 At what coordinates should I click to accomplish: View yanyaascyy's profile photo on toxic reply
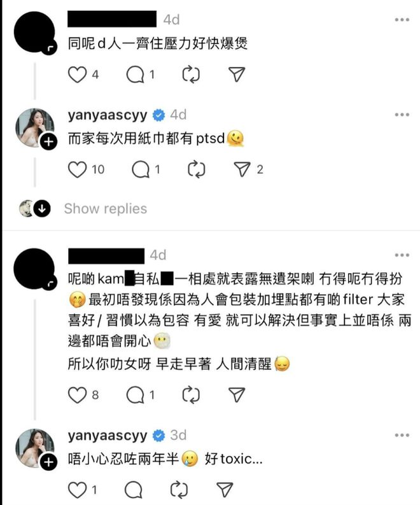34,448
